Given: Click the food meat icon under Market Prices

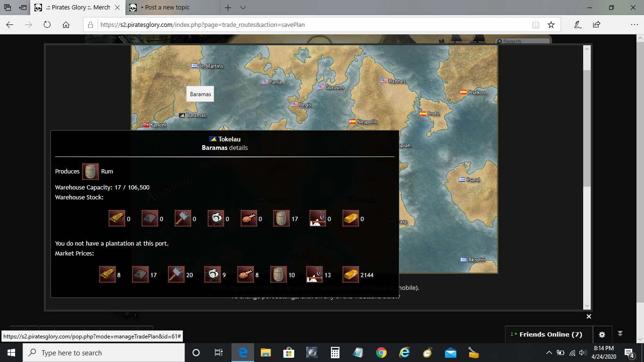Looking at the screenshot, I should pos(246,274).
